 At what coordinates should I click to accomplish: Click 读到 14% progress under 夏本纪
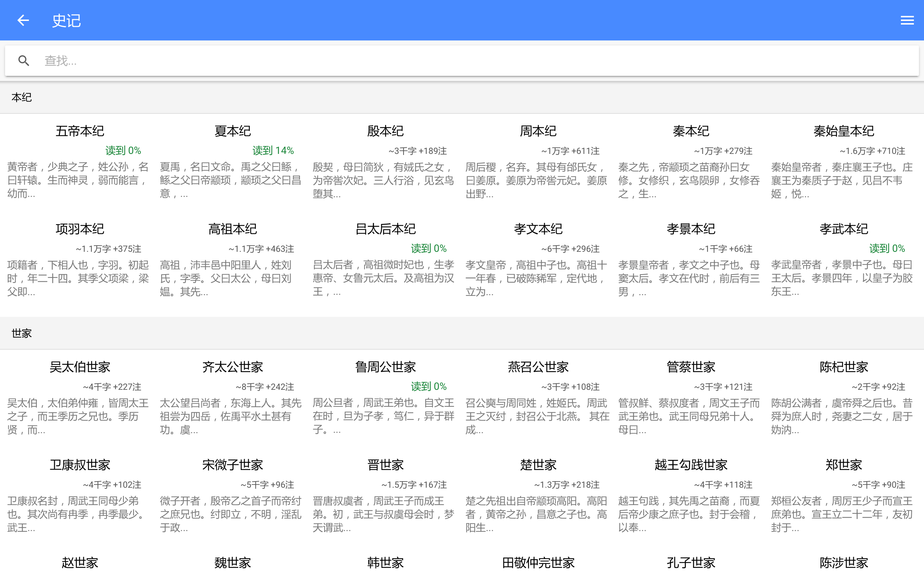pyautogui.click(x=273, y=151)
